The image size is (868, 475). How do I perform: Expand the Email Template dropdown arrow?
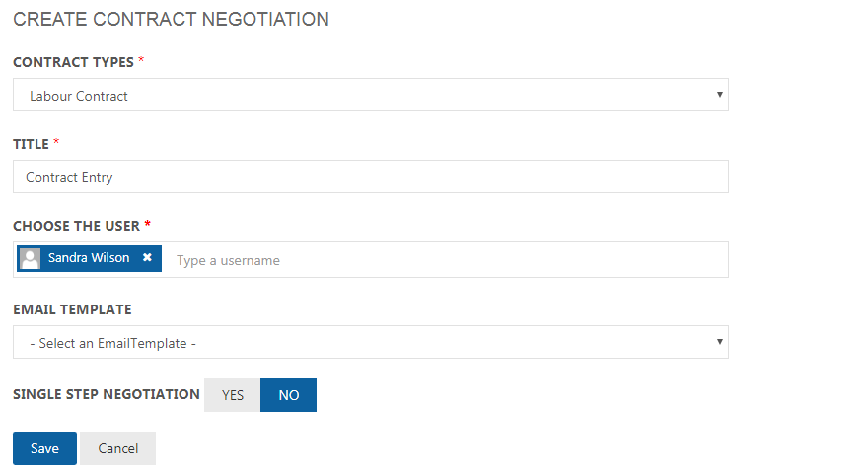point(719,342)
